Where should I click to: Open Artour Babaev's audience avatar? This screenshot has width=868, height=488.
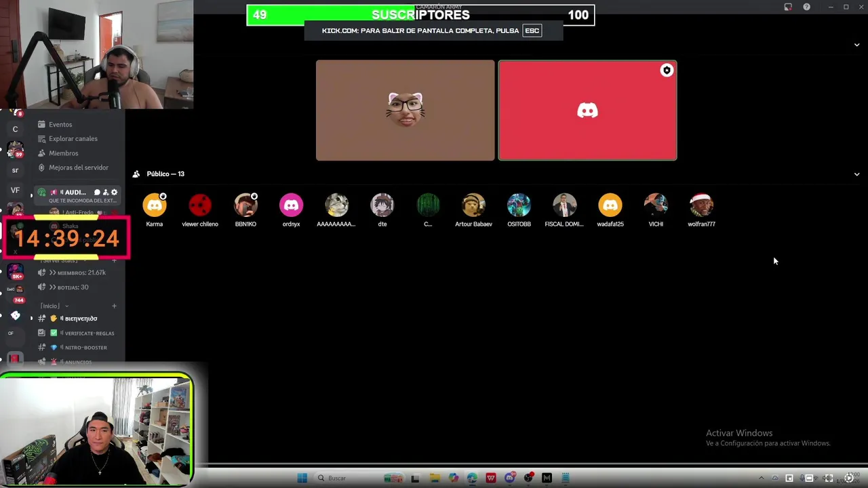(x=473, y=205)
